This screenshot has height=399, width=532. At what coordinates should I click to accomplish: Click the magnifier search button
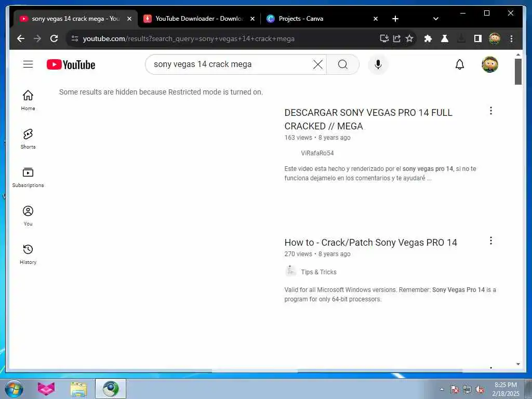tap(343, 64)
